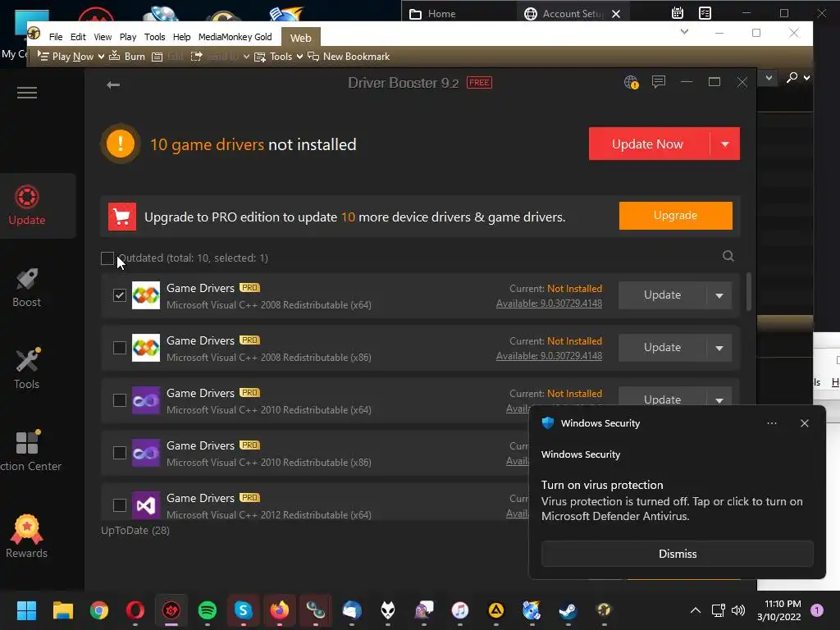The image size is (840, 630).
Task: Check Visual C++ 2010 Redistributable (x64) checkbox
Action: 120,400
